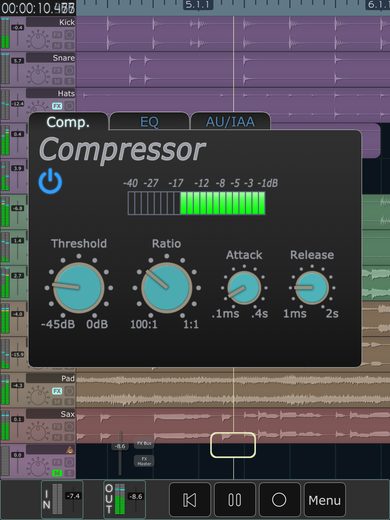This screenshot has height=520, width=390.
Task: Arm the Snare track for recording
Action: pos(69,71)
